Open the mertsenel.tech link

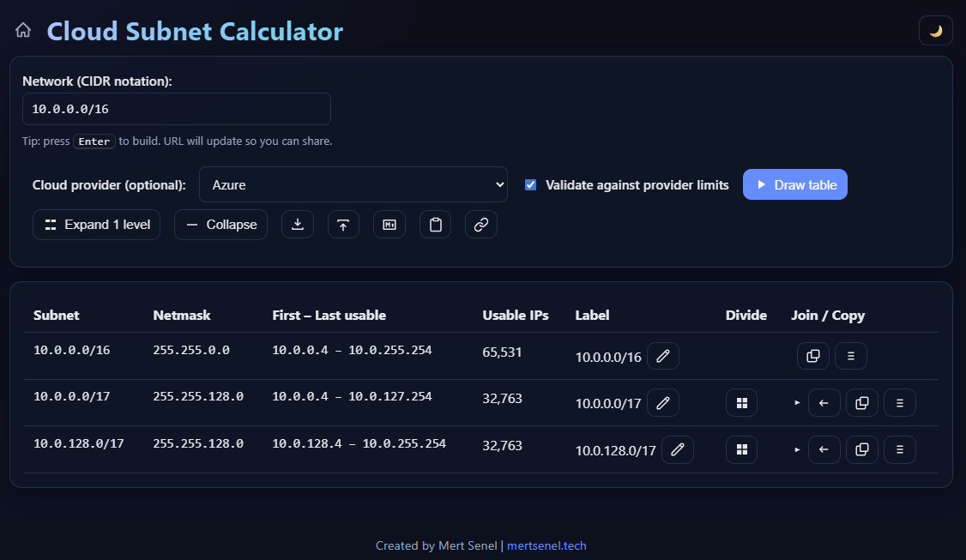(546, 545)
